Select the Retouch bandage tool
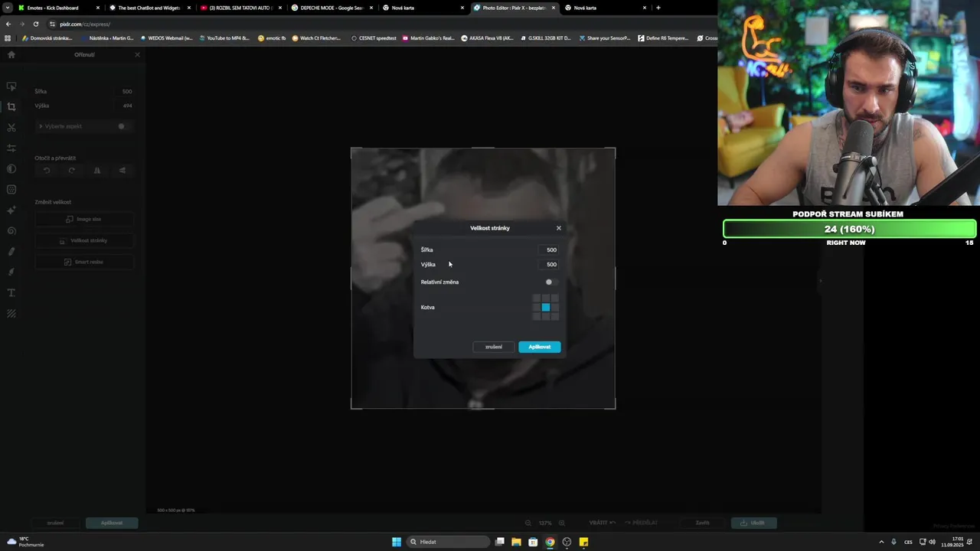The width and height of the screenshot is (980, 551). tap(11, 252)
